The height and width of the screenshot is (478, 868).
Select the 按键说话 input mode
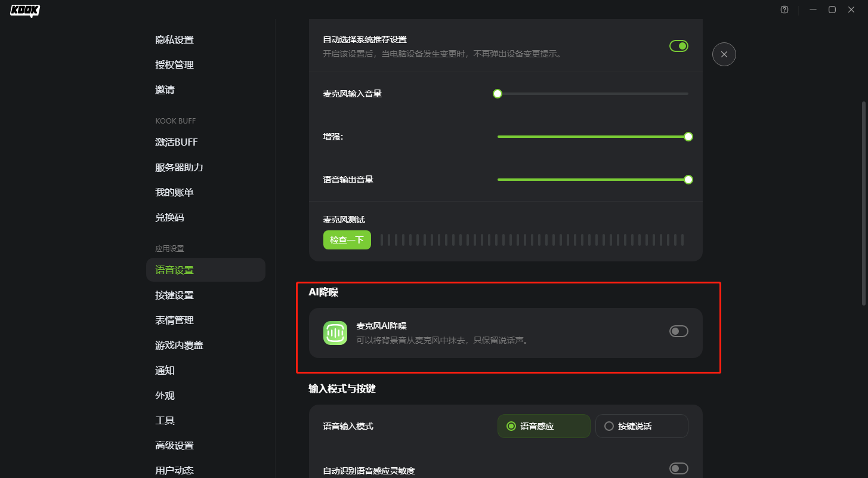pos(642,426)
